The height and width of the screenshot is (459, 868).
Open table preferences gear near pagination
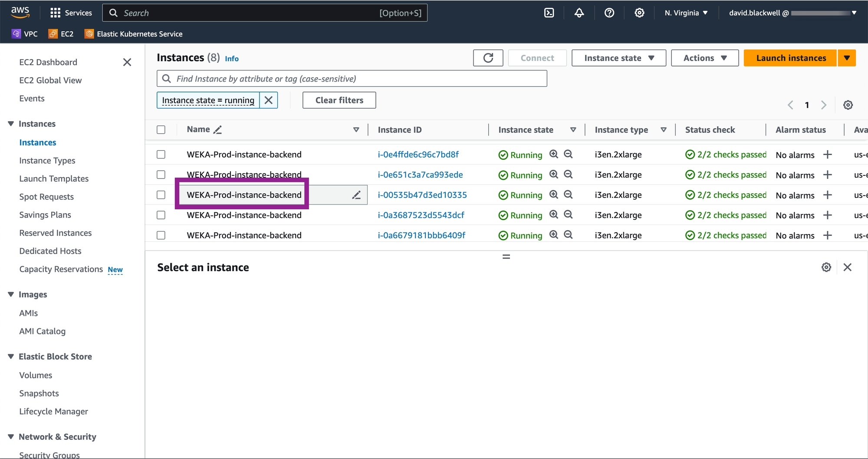coord(848,105)
